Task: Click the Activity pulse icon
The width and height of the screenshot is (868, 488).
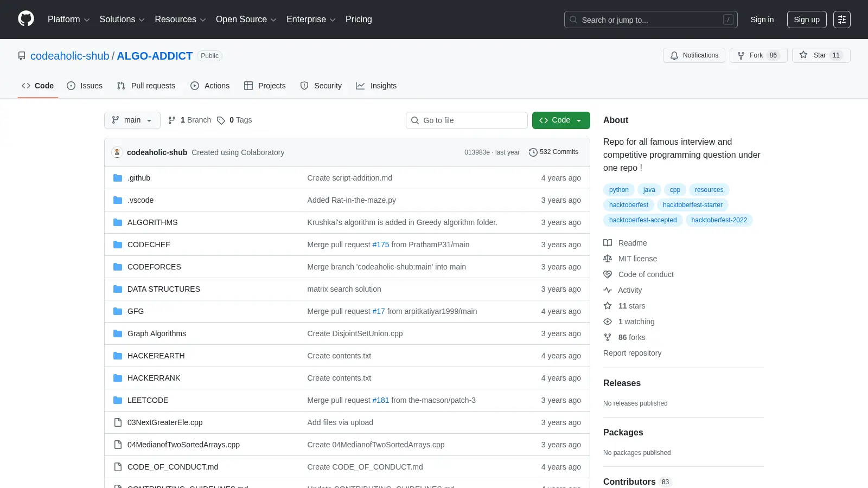Action: (608, 290)
